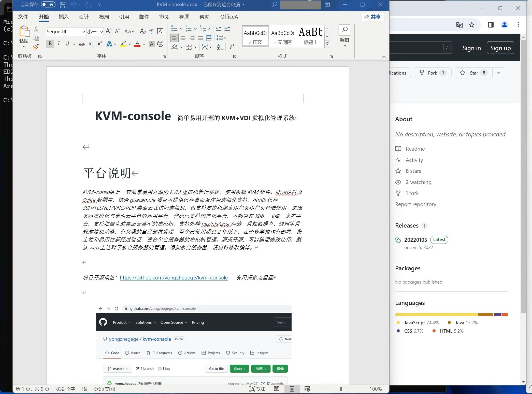
Task: Click the zoom slider in status bar
Action: pos(341,389)
